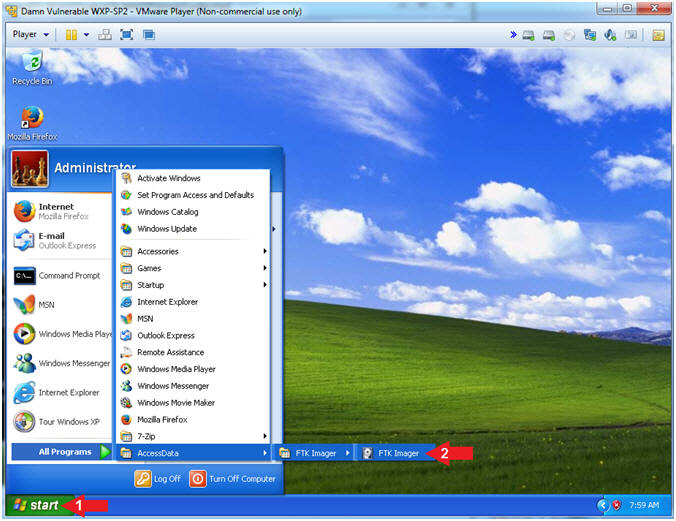Image resolution: width=676 pixels, height=521 pixels.
Task: Open Windows Movie Maker
Action: [x=192, y=403]
